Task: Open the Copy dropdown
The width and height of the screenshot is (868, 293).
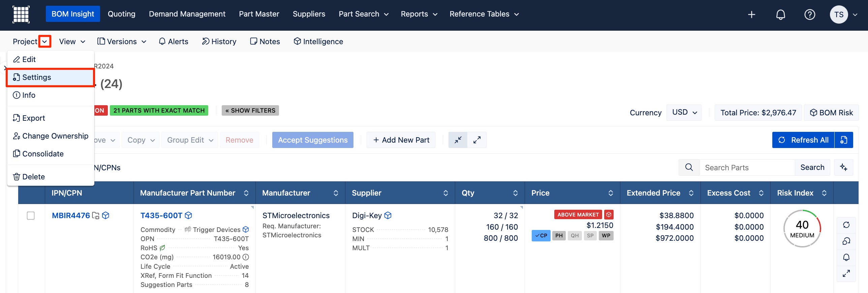Action: pyautogui.click(x=141, y=140)
